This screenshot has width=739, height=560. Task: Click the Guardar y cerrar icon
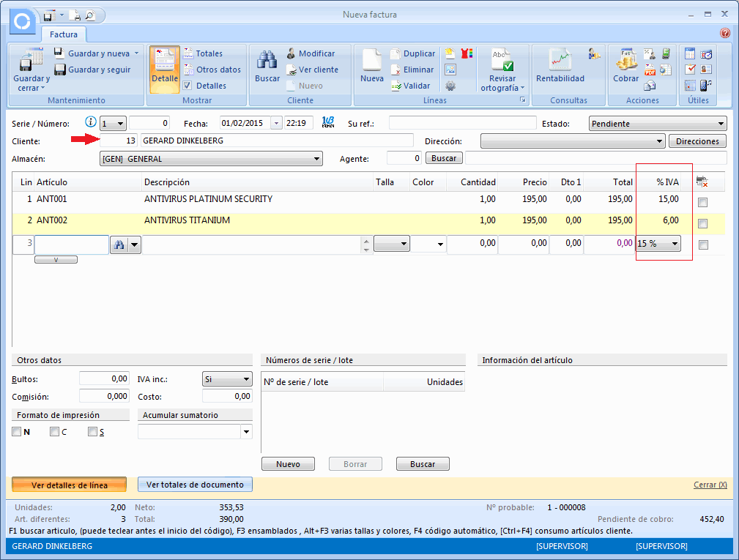(31, 62)
